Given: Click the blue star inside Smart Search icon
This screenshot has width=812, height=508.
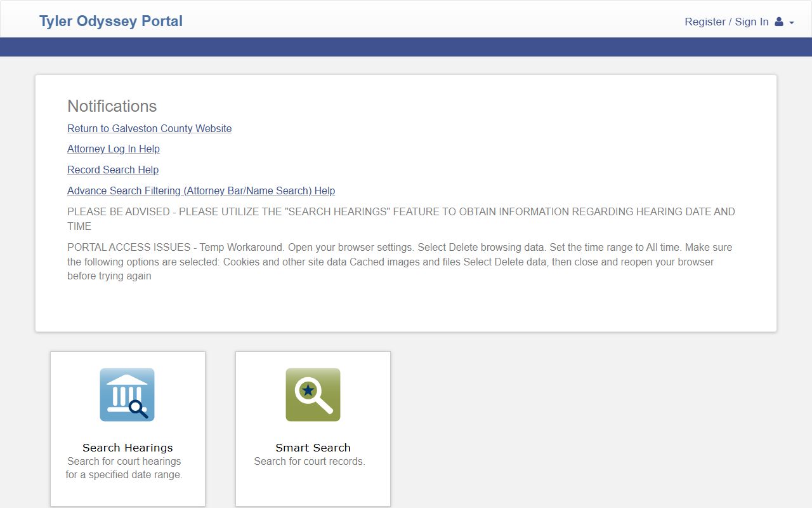Looking at the screenshot, I should (x=308, y=390).
